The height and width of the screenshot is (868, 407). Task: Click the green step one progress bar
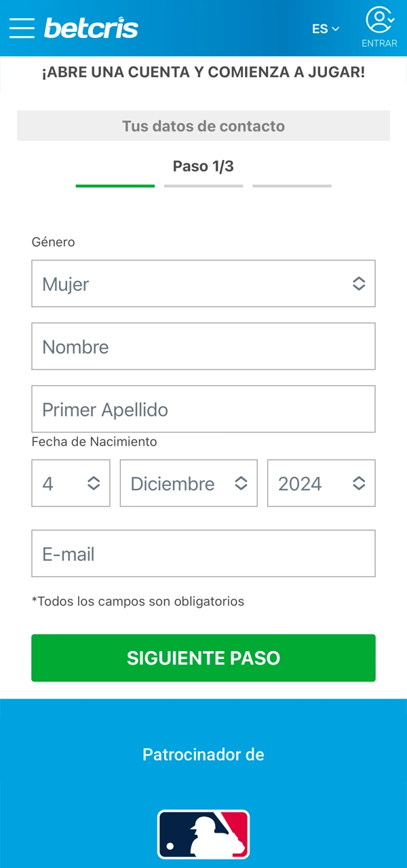tap(115, 184)
